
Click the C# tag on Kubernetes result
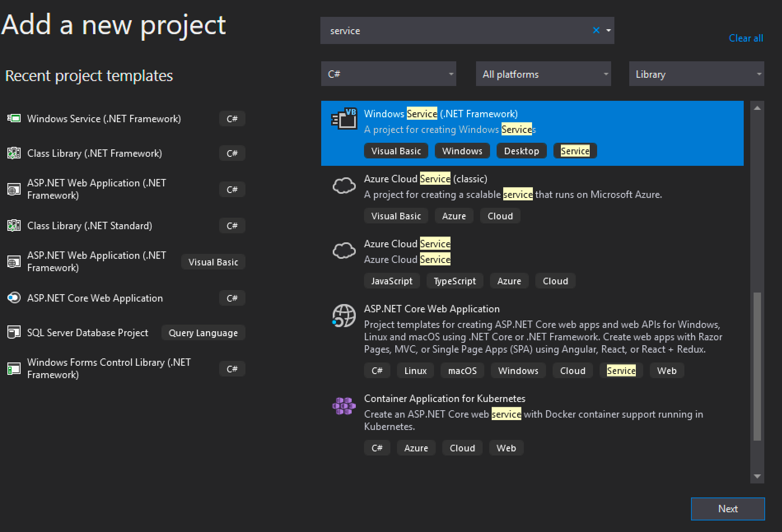tap(377, 448)
